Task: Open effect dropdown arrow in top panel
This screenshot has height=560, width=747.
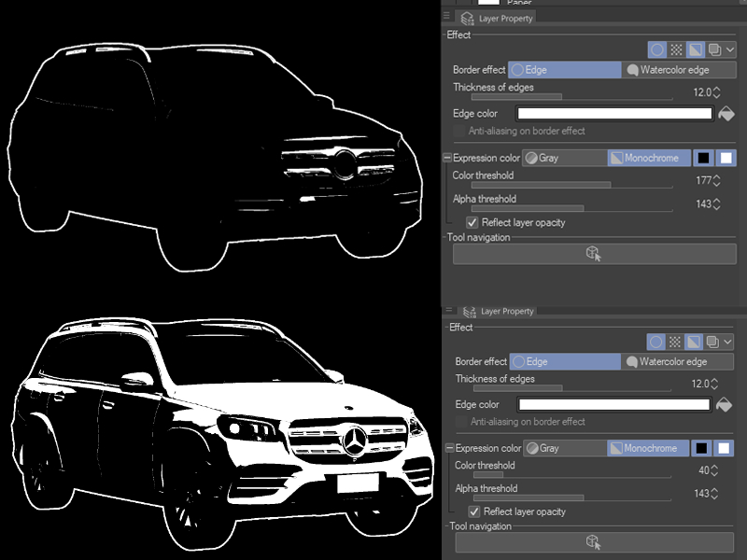Action: tap(730, 49)
